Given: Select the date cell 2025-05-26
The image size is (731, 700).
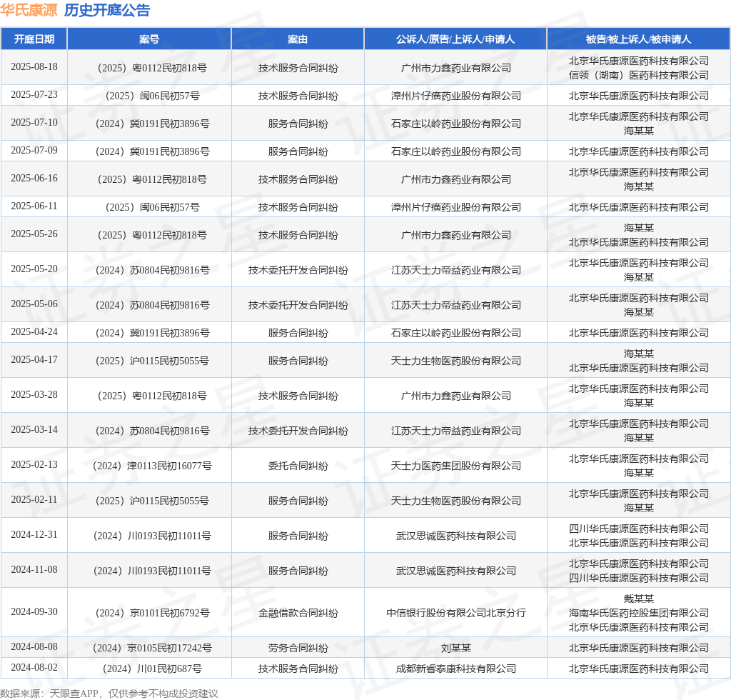Looking at the screenshot, I should click(x=34, y=234).
